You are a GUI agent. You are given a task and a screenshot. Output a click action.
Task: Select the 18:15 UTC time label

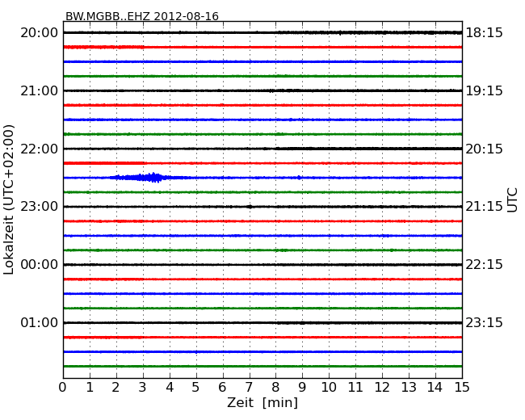pos(484,33)
